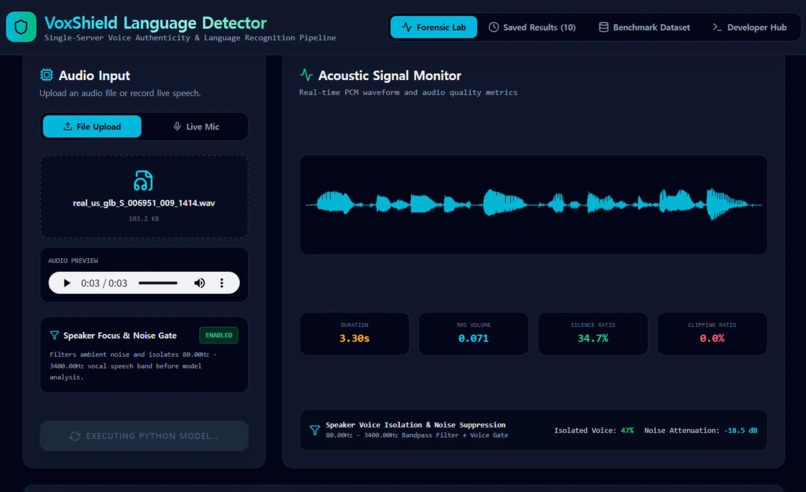The image size is (806, 492).
Task: Click the Voice Isolation funnel icon
Action: tap(315, 430)
